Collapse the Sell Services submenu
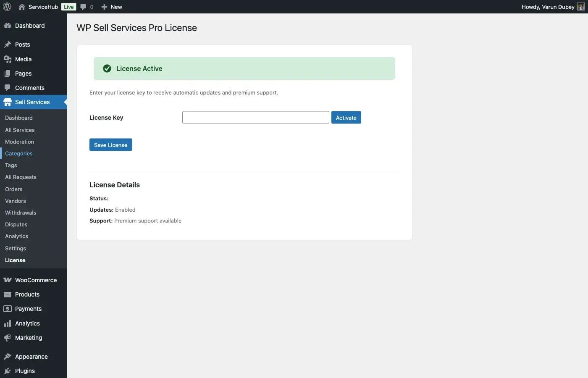 click(x=31, y=102)
